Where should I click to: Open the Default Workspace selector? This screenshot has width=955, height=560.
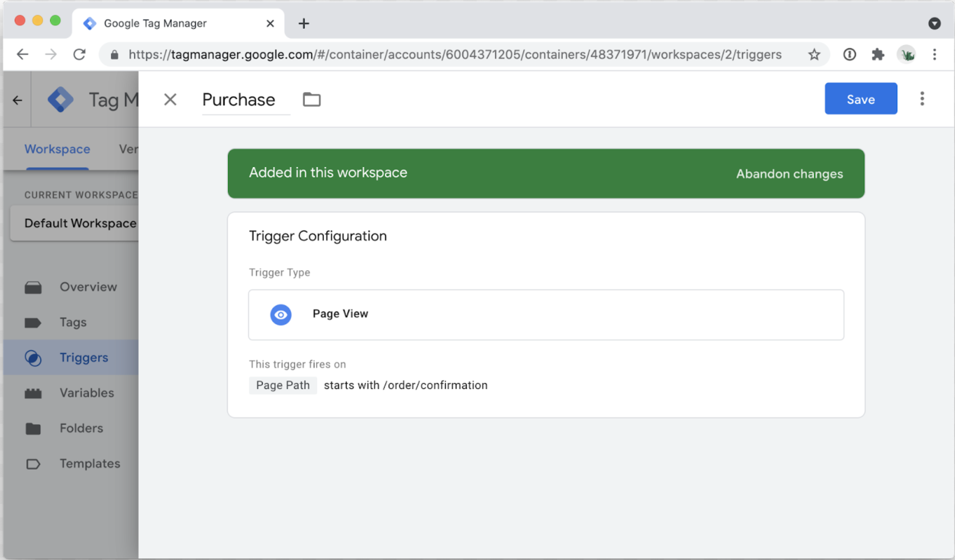click(74, 223)
